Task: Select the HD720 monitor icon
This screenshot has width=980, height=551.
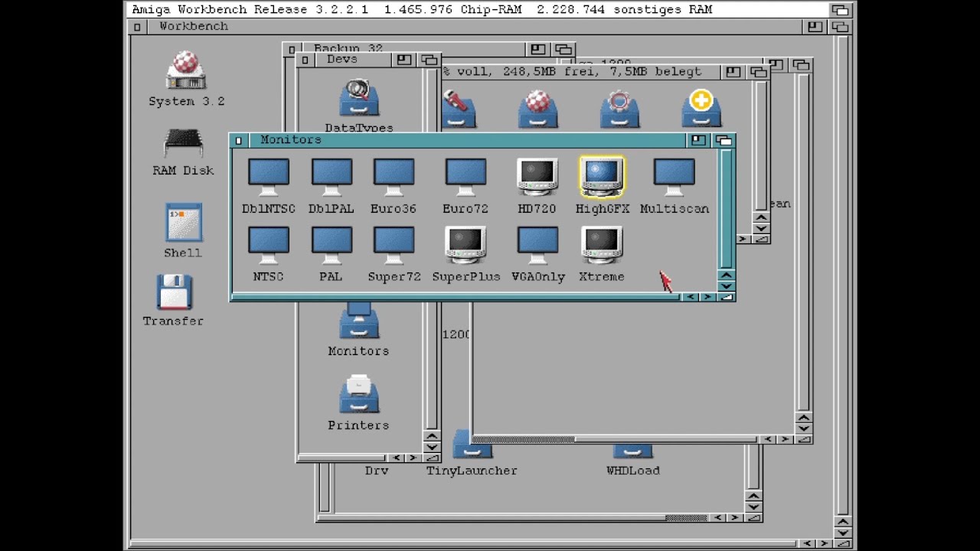Action: click(537, 178)
